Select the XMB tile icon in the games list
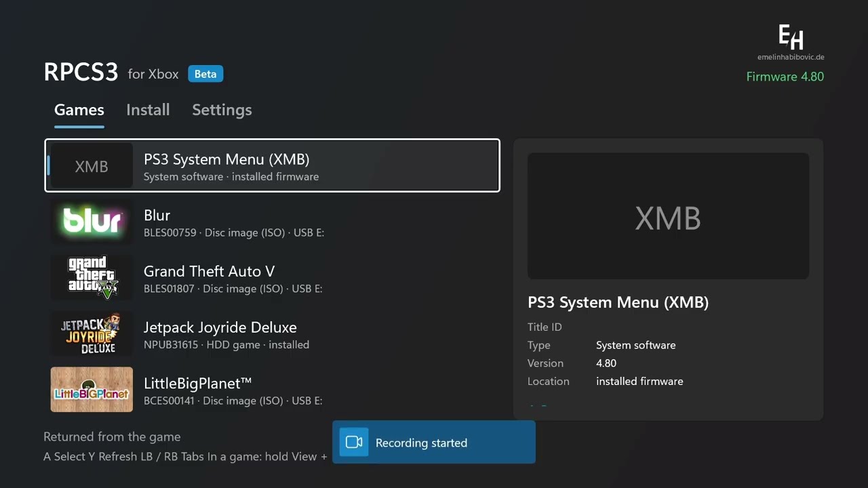This screenshot has height=488, width=868. [92, 166]
